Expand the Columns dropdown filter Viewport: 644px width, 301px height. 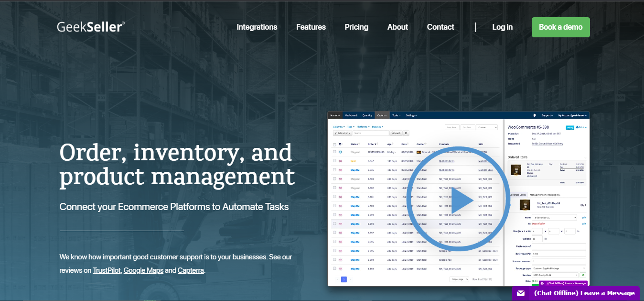click(339, 127)
